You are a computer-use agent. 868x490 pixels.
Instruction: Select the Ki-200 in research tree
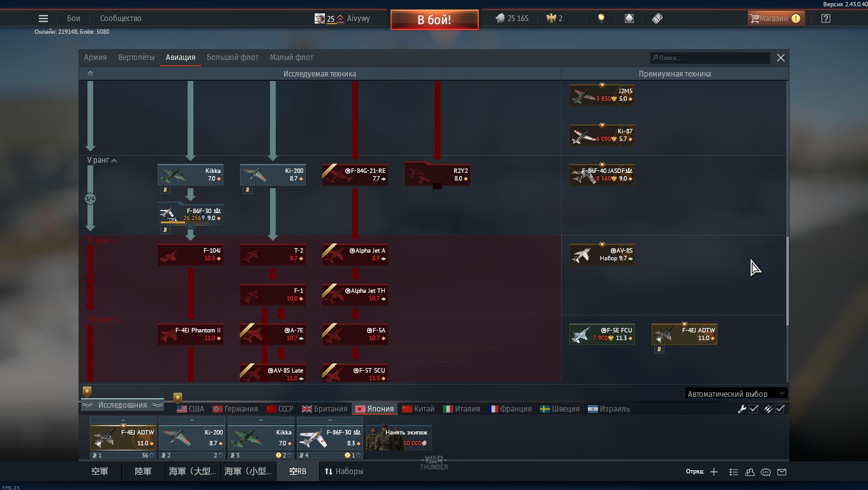click(273, 175)
